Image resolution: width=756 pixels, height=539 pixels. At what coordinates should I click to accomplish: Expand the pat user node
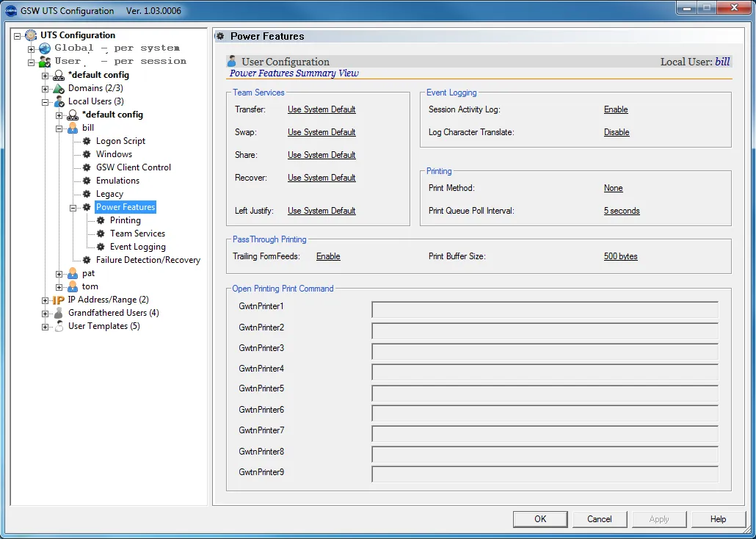(59, 274)
